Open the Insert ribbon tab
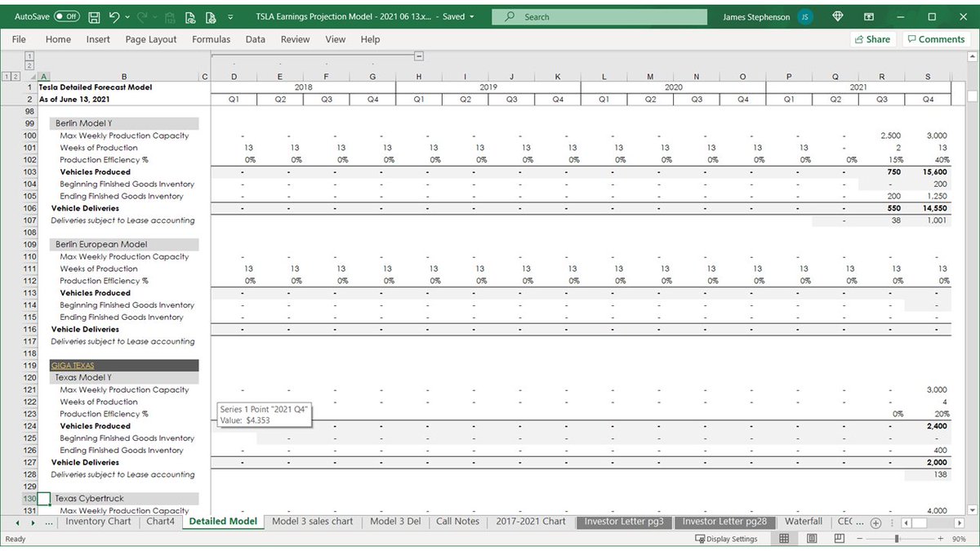 point(98,39)
